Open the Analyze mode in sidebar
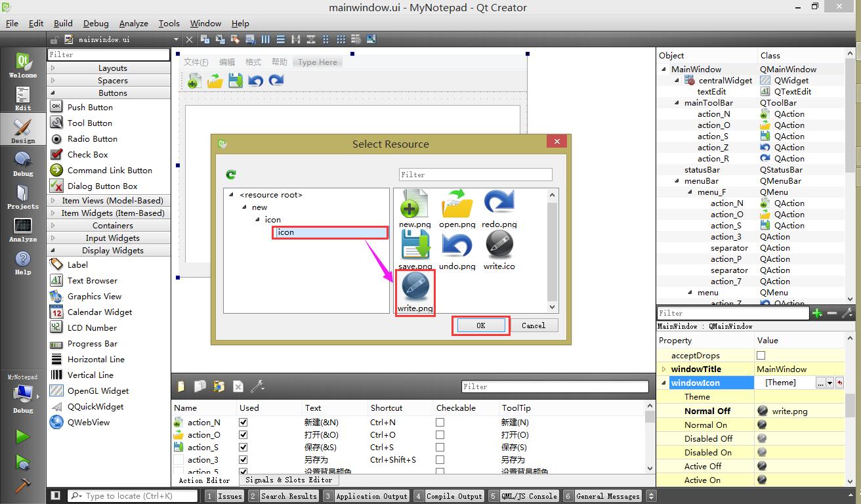The image size is (861, 504). point(23,230)
